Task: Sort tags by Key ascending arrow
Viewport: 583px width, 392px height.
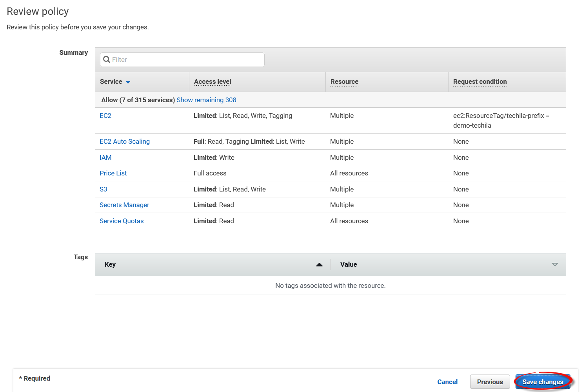Action: coord(319,265)
